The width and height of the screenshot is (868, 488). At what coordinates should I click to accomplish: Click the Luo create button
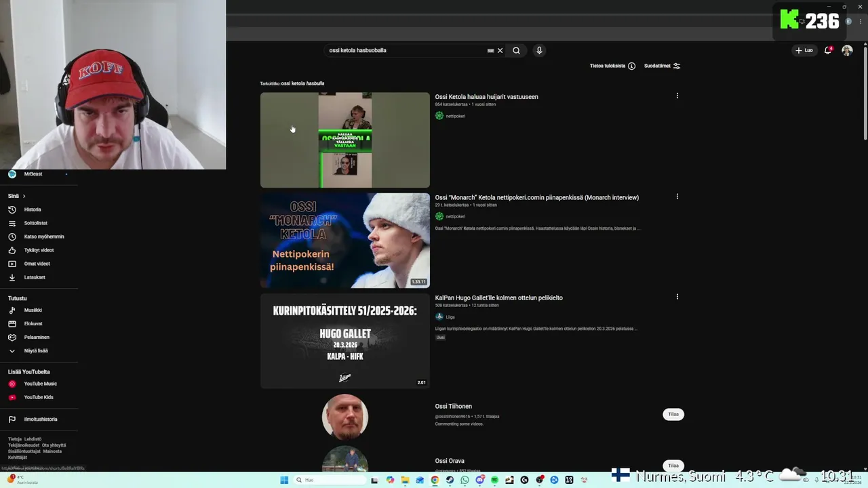pyautogui.click(x=804, y=50)
